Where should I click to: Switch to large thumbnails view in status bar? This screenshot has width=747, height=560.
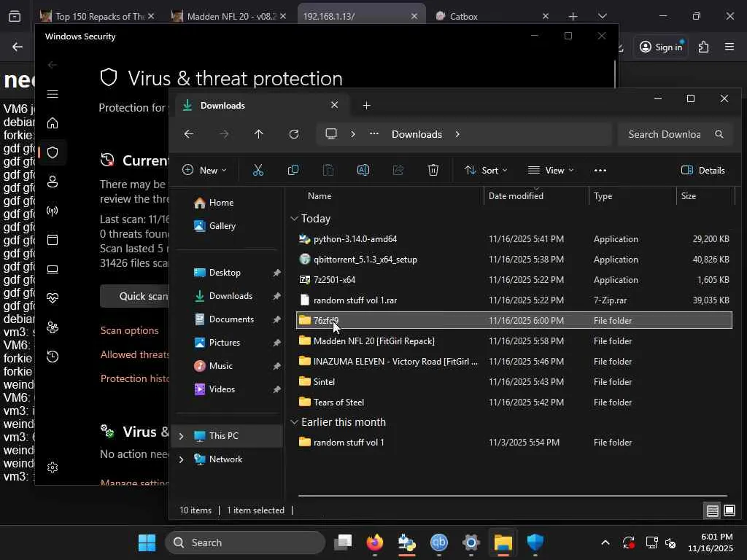[729, 511]
